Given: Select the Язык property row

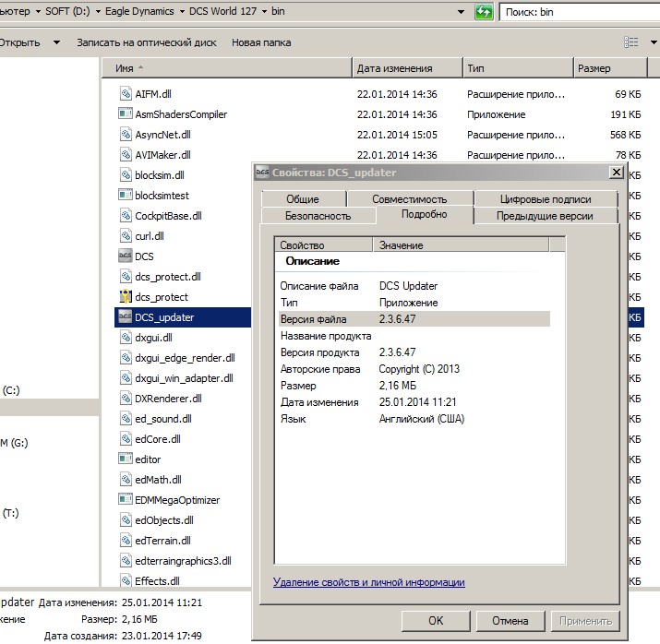Looking at the screenshot, I should (414, 419).
